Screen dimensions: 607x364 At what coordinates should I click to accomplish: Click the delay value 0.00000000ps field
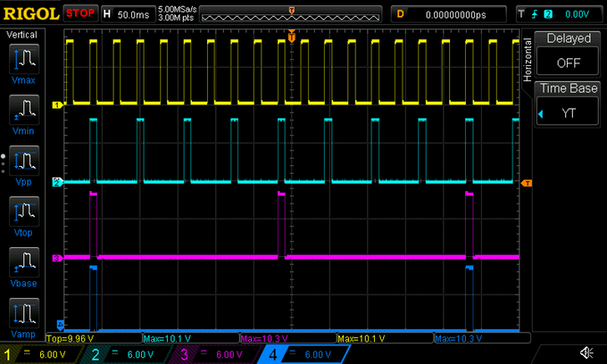(455, 14)
